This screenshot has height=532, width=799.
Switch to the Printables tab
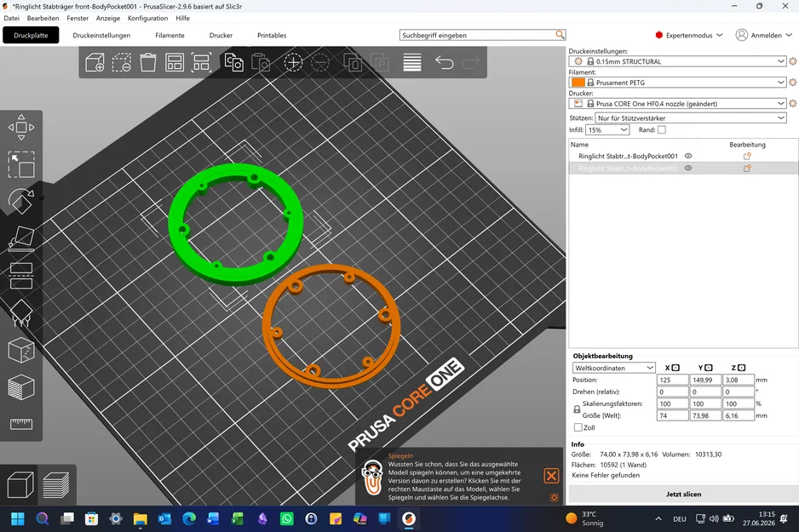tap(272, 35)
